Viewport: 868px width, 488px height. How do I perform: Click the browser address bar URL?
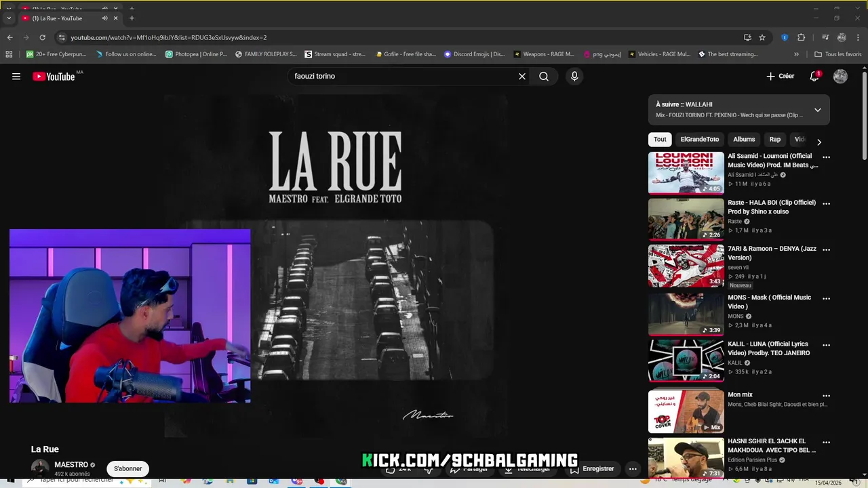pyautogui.click(x=169, y=37)
